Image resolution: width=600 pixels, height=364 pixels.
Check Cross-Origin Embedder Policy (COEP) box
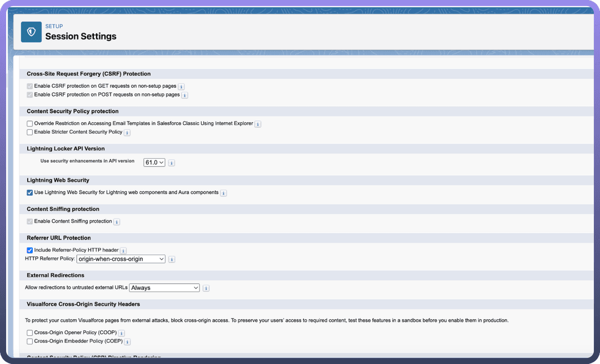coord(30,341)
